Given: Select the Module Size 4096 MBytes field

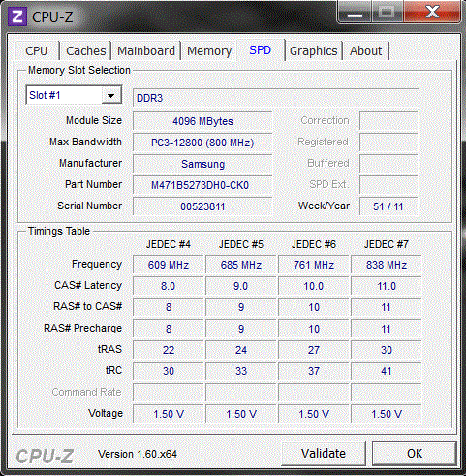Looking at the screenshot, I should pos(202,121).
